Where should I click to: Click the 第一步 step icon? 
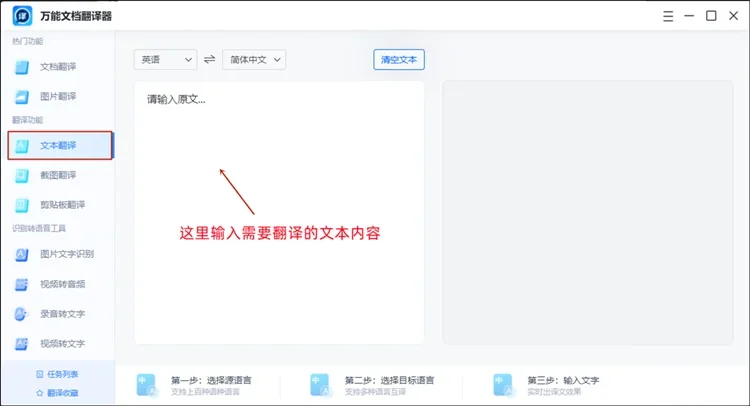pyautogui.click(x=146, y=385)
